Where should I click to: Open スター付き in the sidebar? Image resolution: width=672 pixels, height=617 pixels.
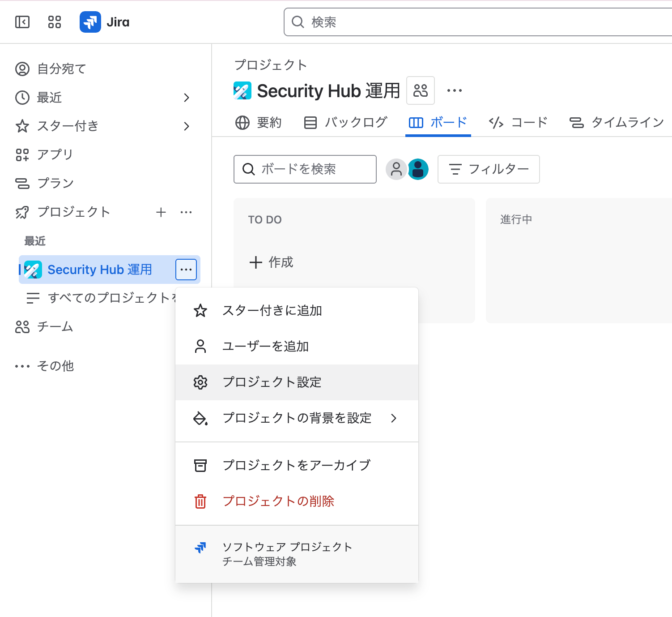point(68,126)
